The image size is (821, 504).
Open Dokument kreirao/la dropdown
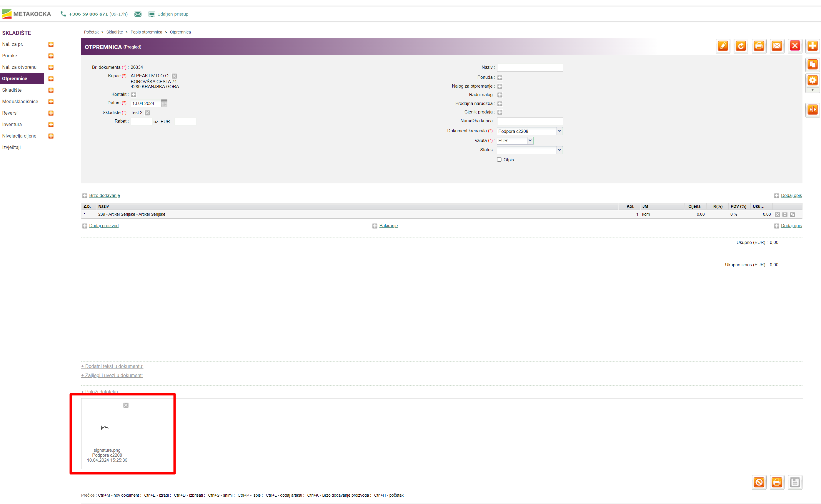[x=529, y=131]
